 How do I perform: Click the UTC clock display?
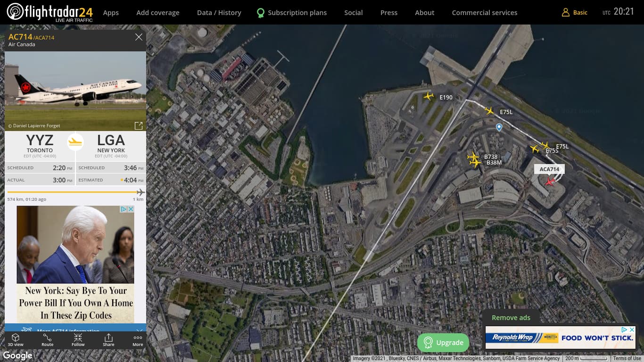click(x=619, y=12)
